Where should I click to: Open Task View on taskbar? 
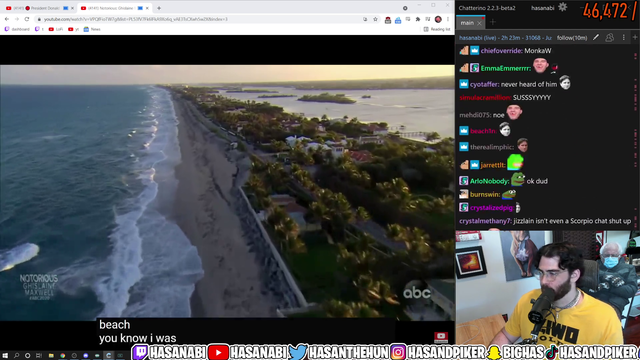pyautogui.click(x=39, y=356)
